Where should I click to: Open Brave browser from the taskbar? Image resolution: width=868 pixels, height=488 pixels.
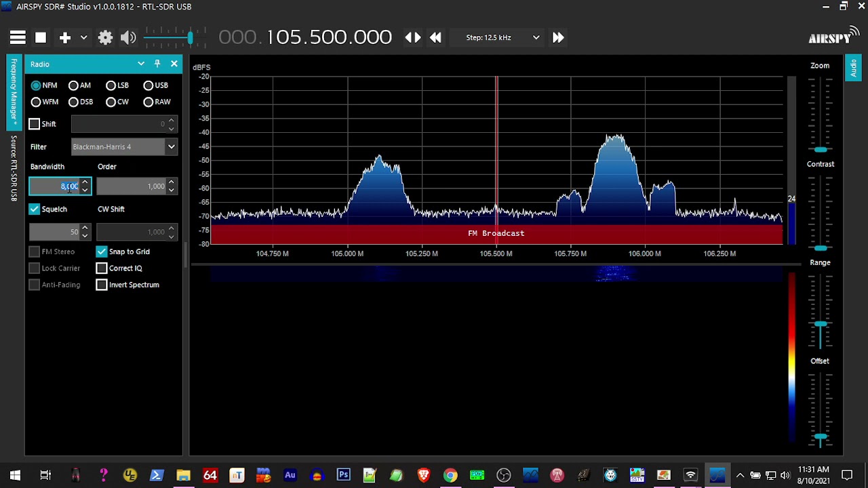(x=424, y=475)
